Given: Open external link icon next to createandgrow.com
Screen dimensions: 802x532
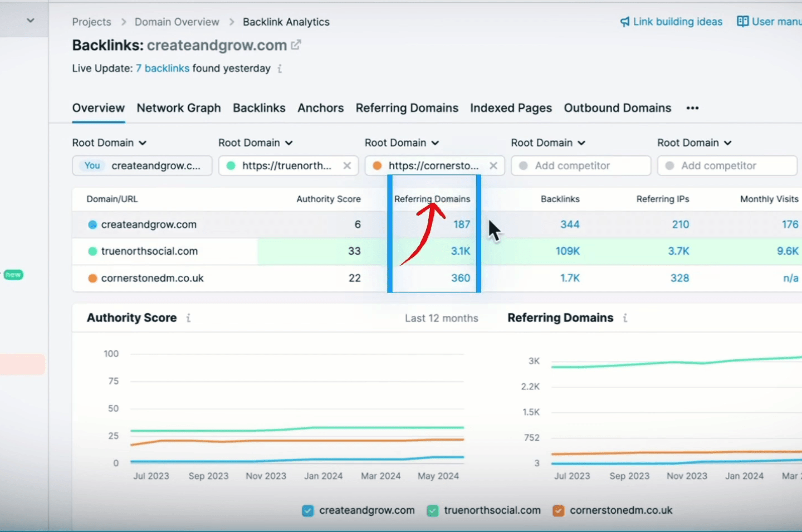Looking at the screenshot, I should pyautogui.click(x=296, y=45).
